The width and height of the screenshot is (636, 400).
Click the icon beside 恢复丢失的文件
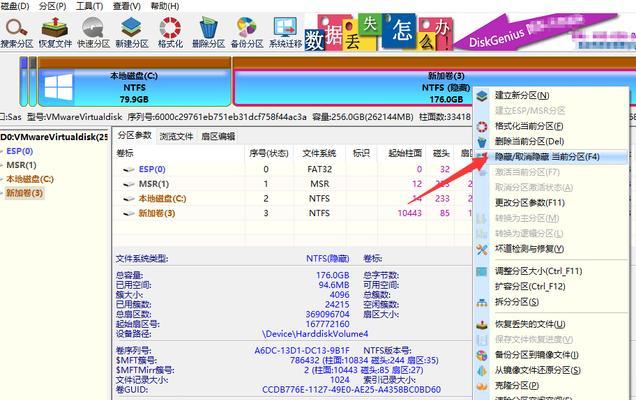click(482, 325)
